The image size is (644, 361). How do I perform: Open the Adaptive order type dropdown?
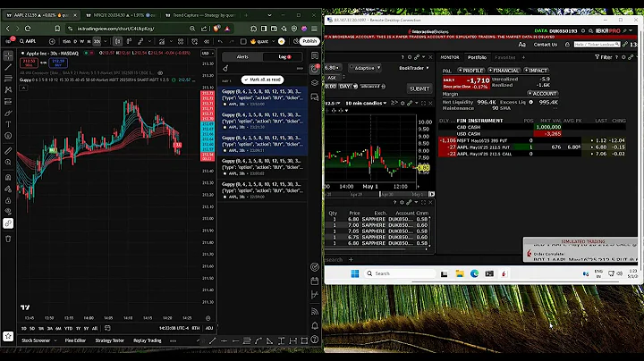pos(365,68)
